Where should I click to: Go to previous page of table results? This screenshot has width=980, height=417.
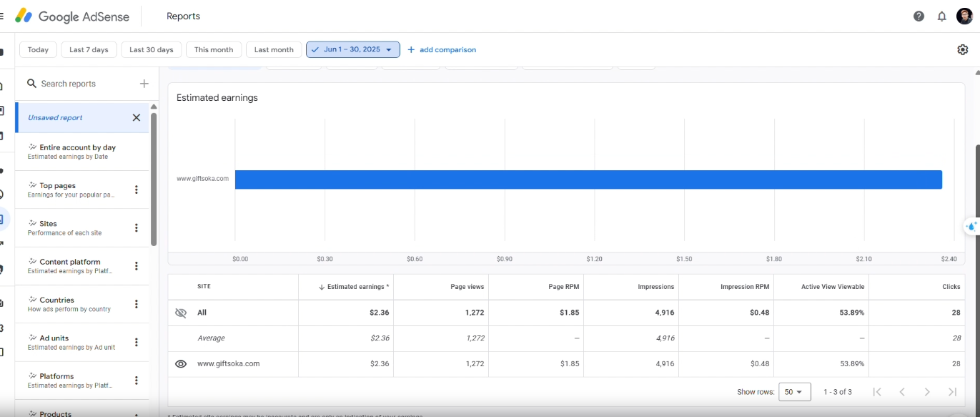click(x=902, y=391)
